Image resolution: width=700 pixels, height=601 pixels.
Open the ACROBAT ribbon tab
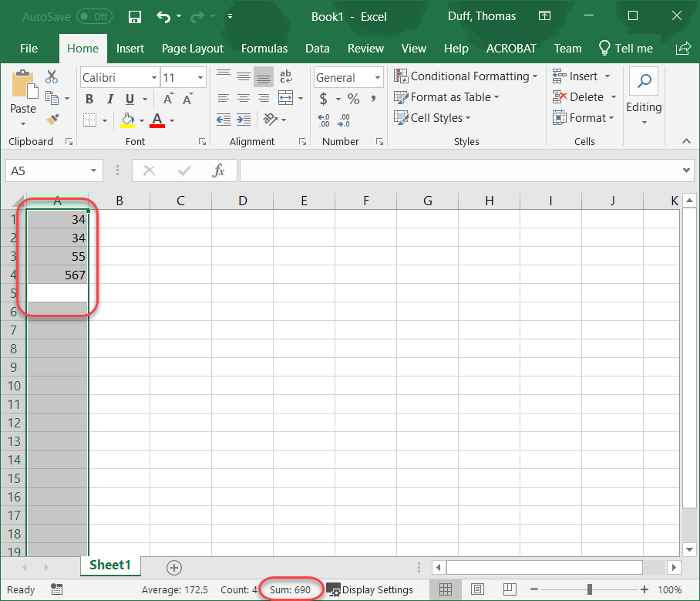pyautogui.click(x=511, y=48)
